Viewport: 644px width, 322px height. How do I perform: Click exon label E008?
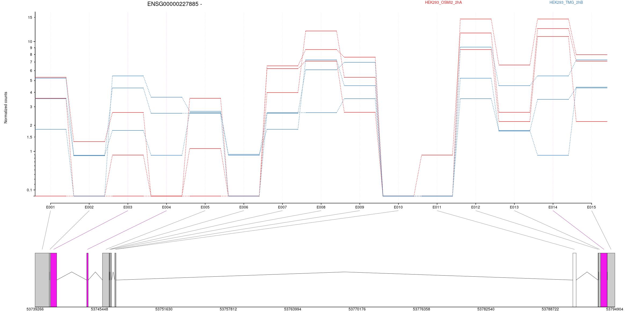tap(321, 207)
